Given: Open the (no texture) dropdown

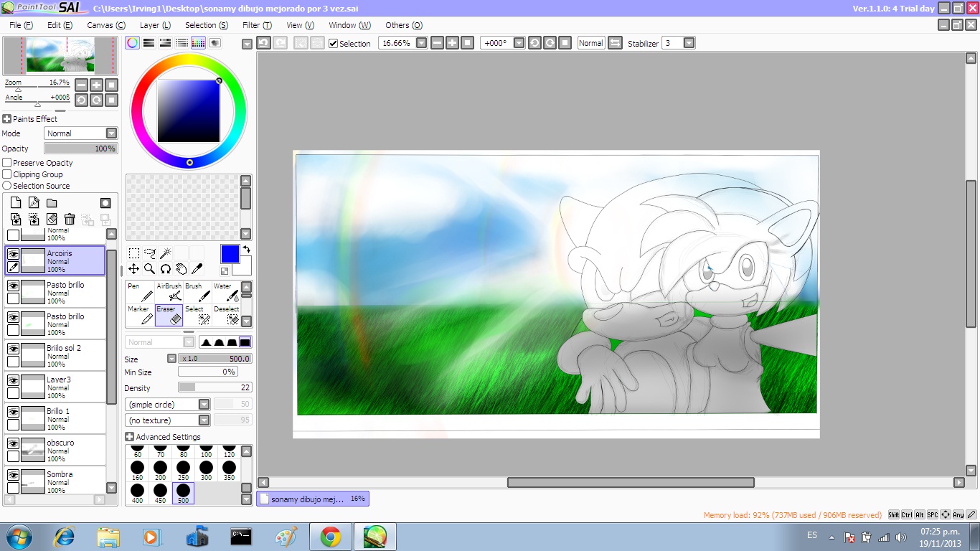Looking at the screenshot, I should pos(204,420).
